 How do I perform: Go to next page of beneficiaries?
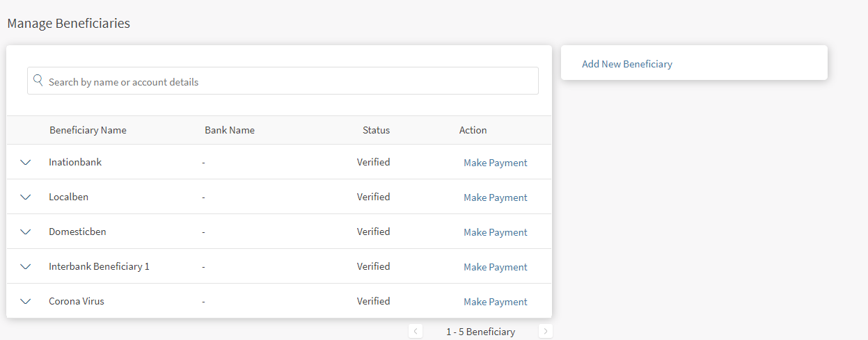(546, 332)
